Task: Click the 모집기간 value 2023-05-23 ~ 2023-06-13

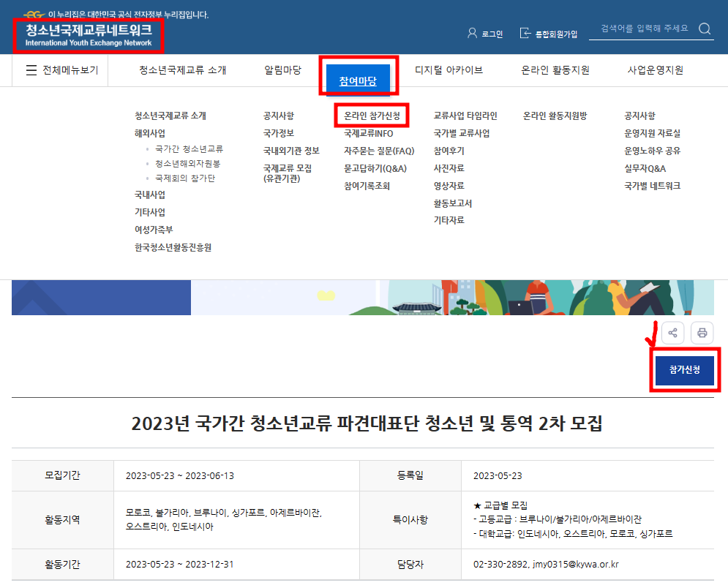Action: [180, 475]
